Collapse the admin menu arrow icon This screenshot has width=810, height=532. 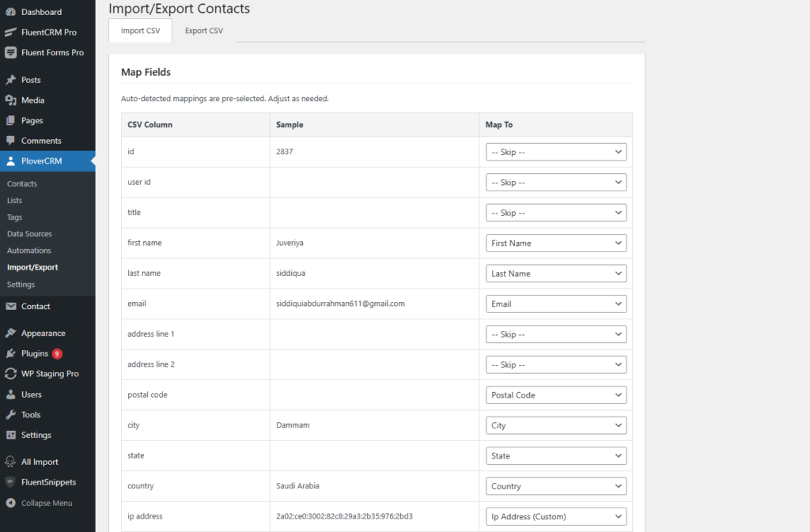pos(10,503)
